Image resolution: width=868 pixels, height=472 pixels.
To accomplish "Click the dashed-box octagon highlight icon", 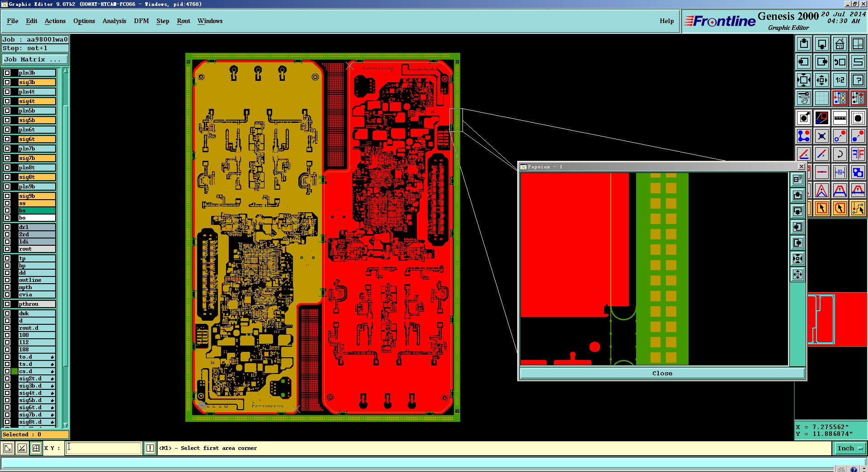I will coord(858,118).
